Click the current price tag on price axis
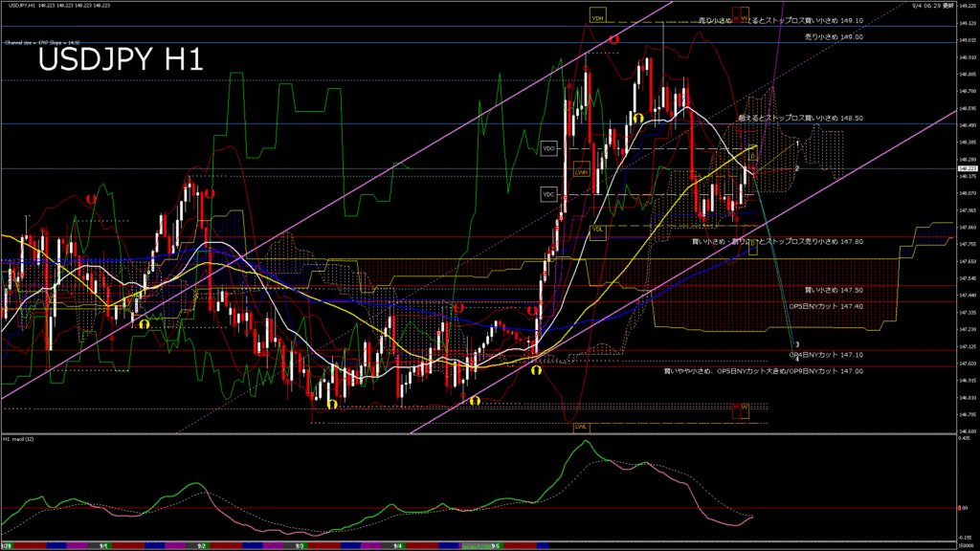The width and height of the screenshot is (980, 551). pyautogui.click(x=967, y=168)
